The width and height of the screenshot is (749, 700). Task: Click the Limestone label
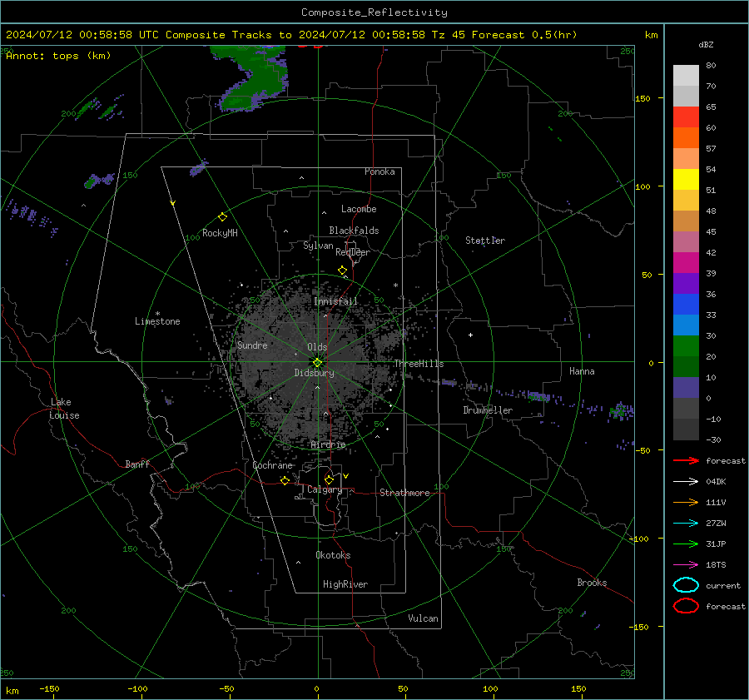coord(157,321)
